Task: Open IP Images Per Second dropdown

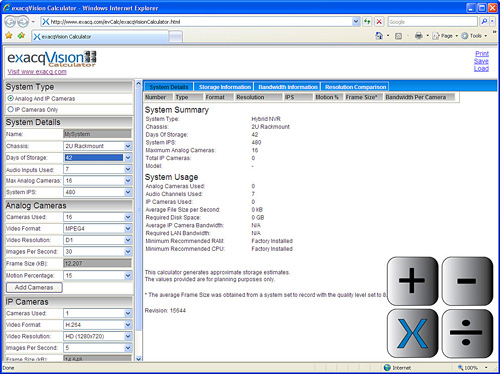Action: 97,348
